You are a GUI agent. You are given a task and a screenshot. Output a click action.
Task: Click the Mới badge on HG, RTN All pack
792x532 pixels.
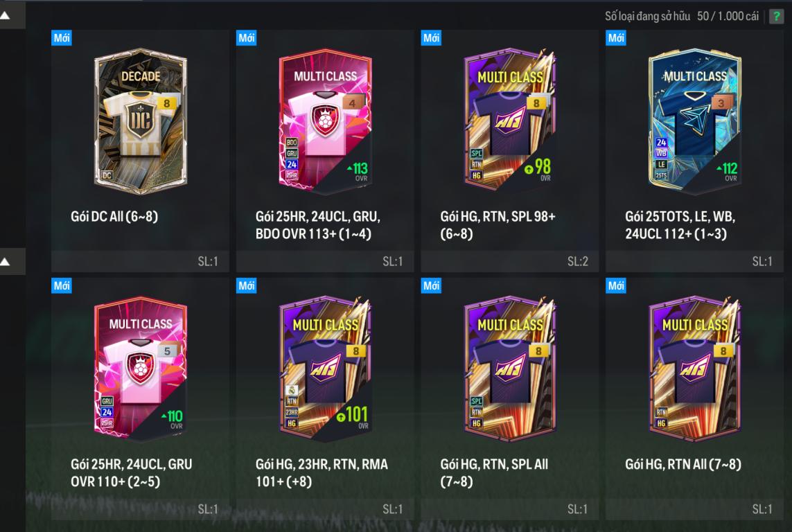pyautogui.click(x=616, y=285)
